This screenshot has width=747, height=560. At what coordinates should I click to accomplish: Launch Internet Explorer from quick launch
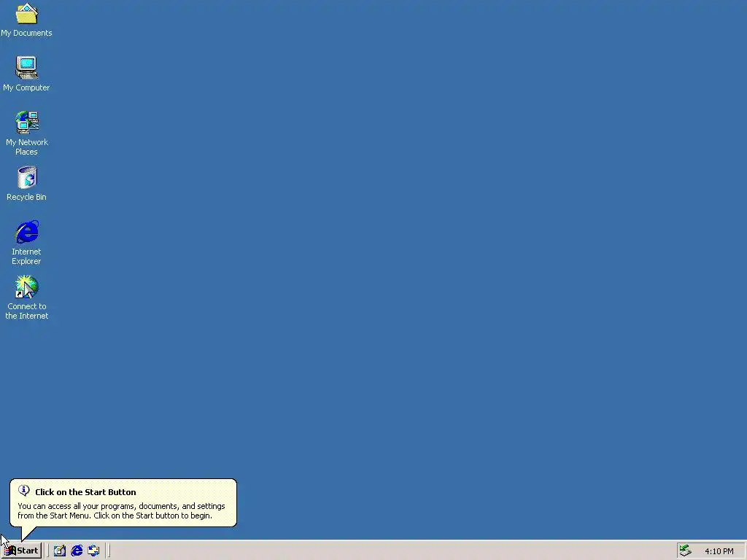coord(77,551)
